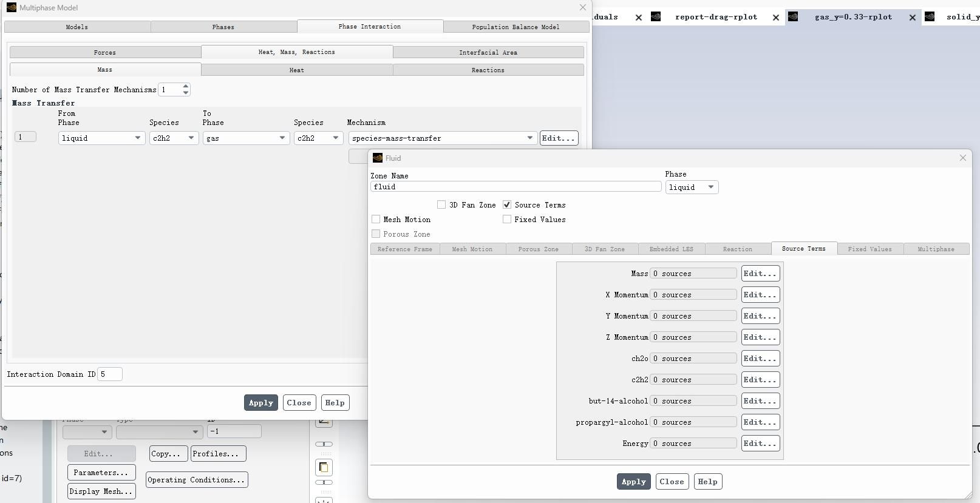Close the residuals plot tab
The height and width of the screenshot is (503, 980).
pyautogui.click(x=638, y=18)
